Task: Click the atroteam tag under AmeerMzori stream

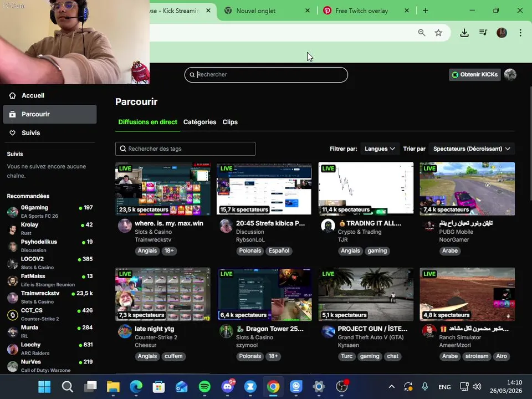Action: click(477, 356)
